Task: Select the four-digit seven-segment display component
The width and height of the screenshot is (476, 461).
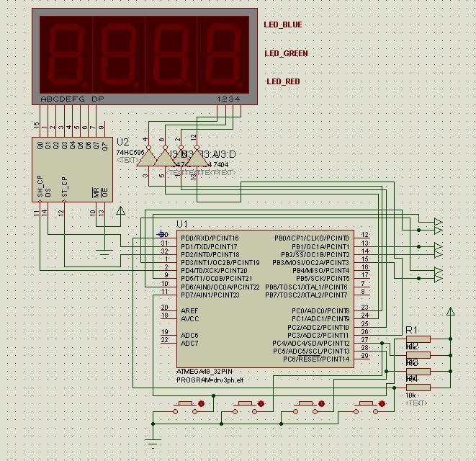Action: [145, 56]
